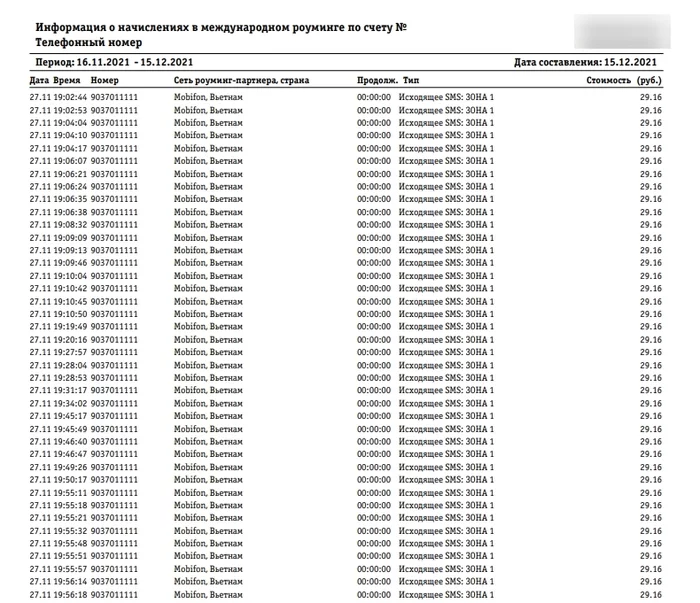Click the time entry 19:28:04
This screenshot has height=603, width=700.
tap(70, 366)
